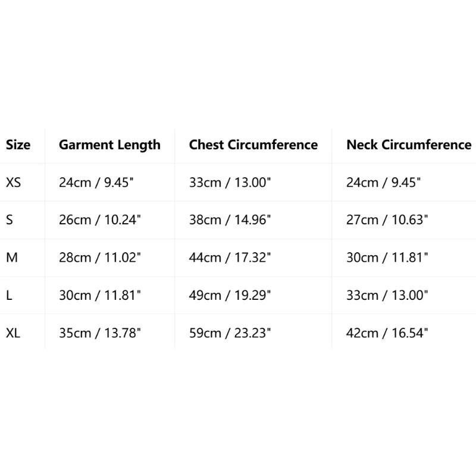This screenshot has height=476, width=476.
Task: Click L chest circumference 49cm / 19.29"
Action: (230, 295)
